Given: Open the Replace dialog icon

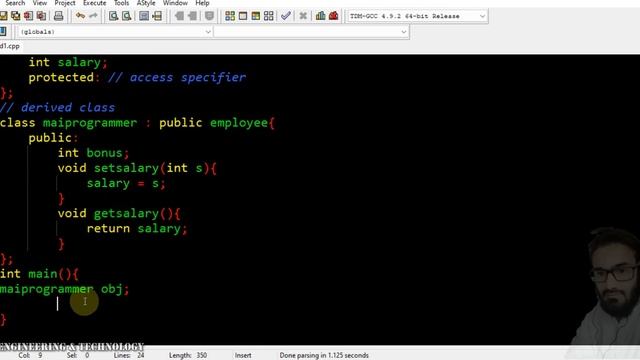Looking at the screenshot, I should point(127,16).
